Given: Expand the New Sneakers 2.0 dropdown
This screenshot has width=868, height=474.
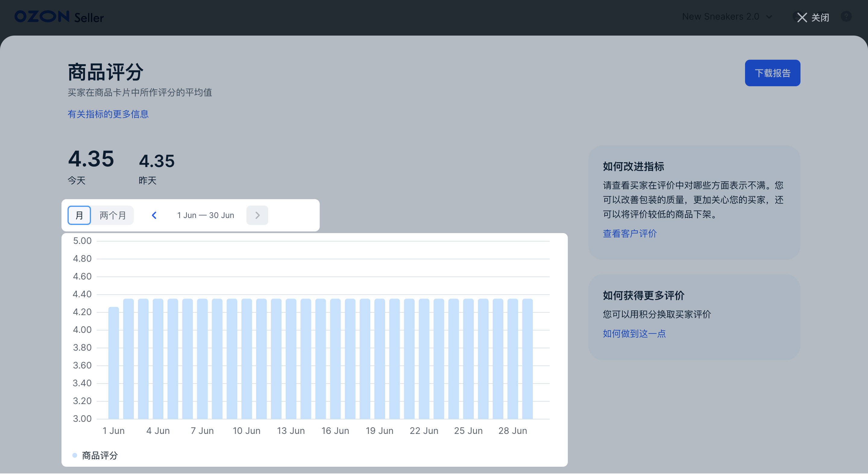Looking at the screenshot, I should pos(728,16).
